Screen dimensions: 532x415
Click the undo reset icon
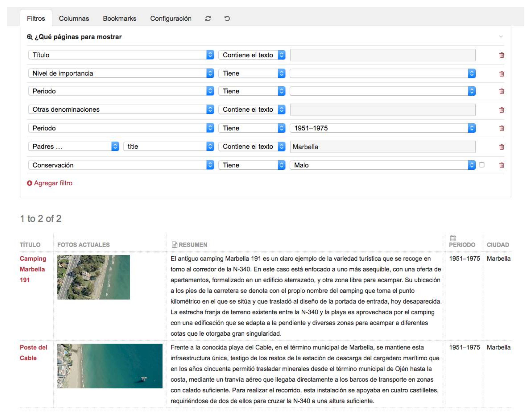(x=227, y=18)
